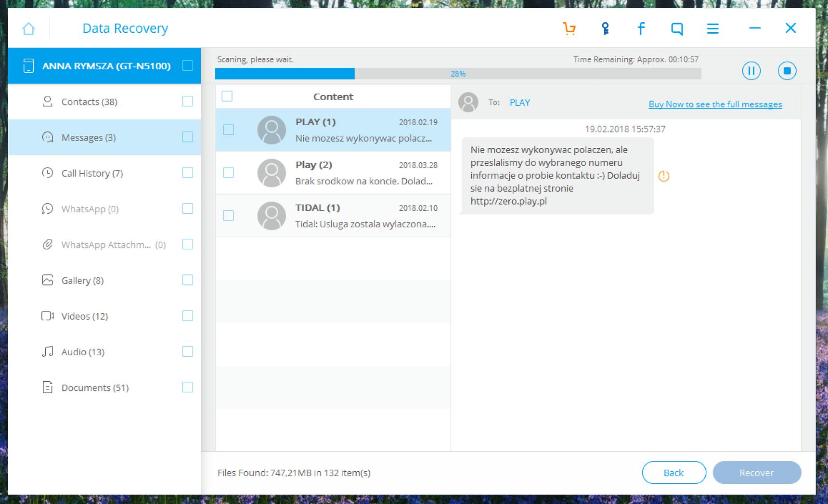Tick the Messages (3) checkbox
This screenshot has width=828, height=504.
(x=188, y=137)
